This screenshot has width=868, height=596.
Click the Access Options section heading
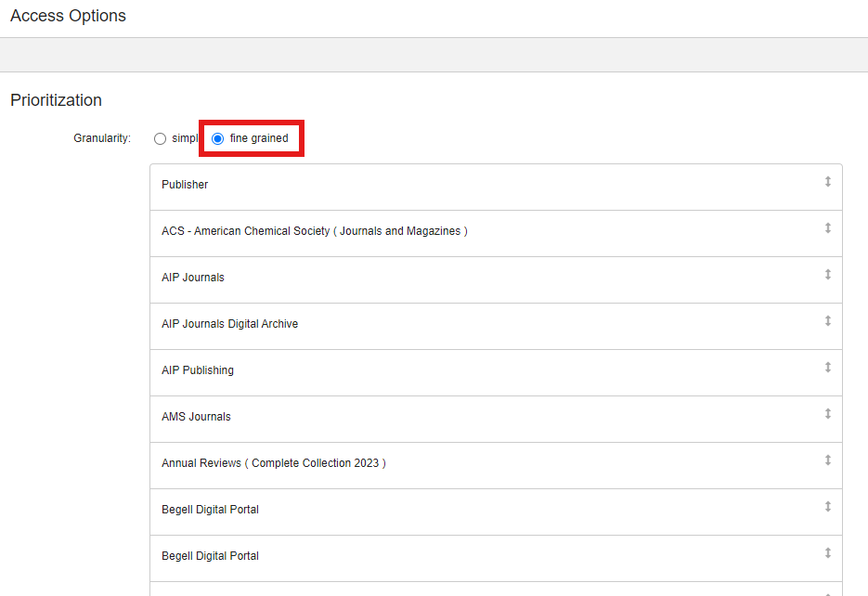tap(68, 16)
